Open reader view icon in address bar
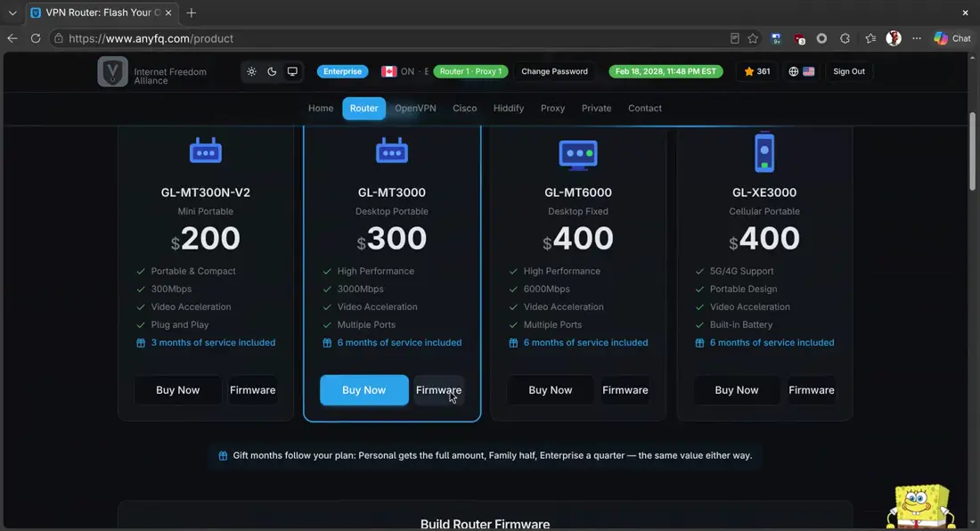The image size is (980, 531). (x=734, y=38)
